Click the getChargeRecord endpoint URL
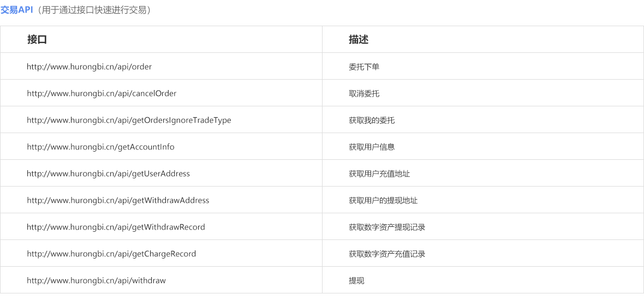This screenshot has width=644, height=306. (111, 254)
